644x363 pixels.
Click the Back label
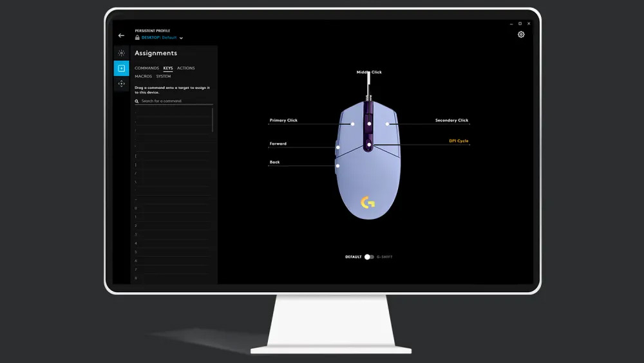point(274,162)
